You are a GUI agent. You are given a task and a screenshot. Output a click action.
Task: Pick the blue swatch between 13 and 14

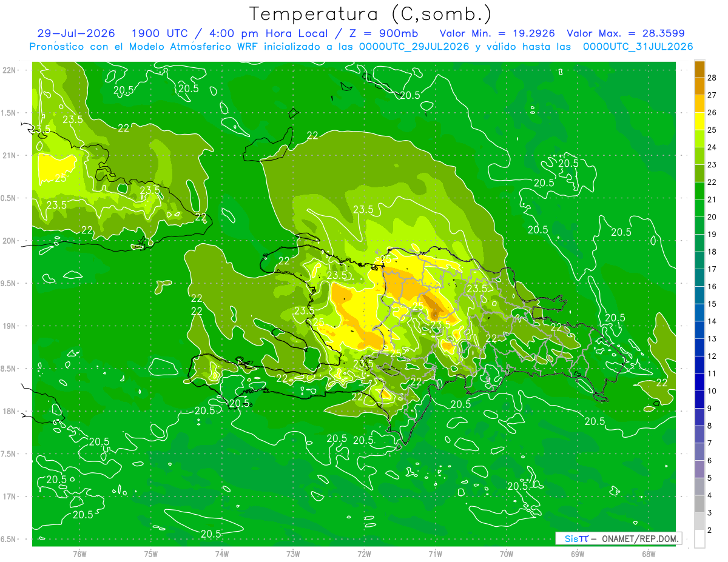coord(699,330)
